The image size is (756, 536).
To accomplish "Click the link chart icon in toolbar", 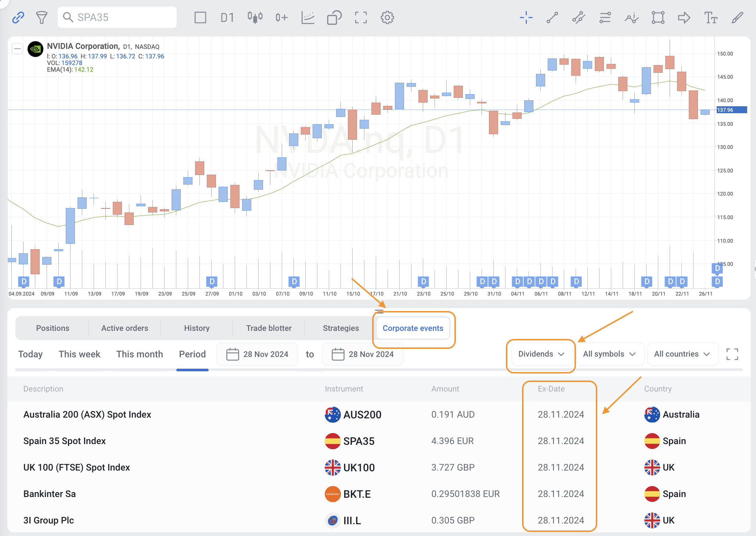I will coord(18,17).
